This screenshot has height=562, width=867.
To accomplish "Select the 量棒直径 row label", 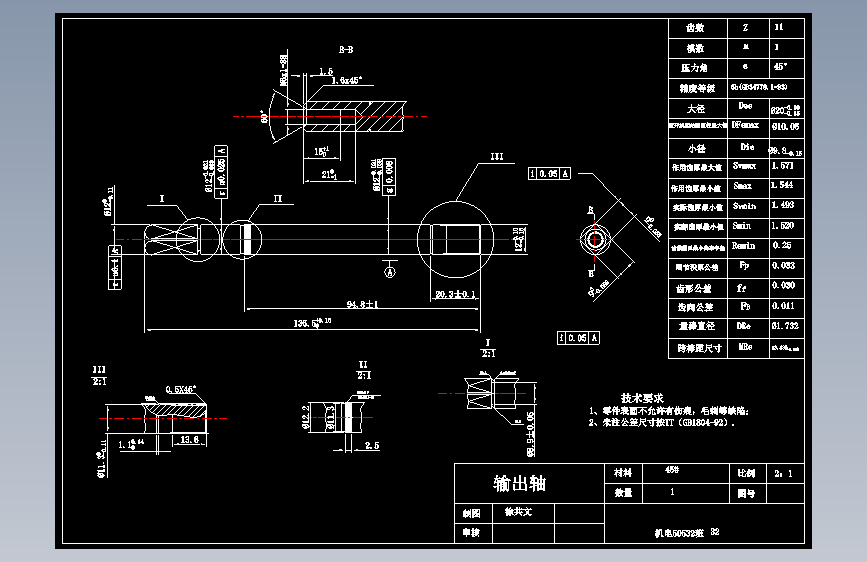I will pos(697,326).
